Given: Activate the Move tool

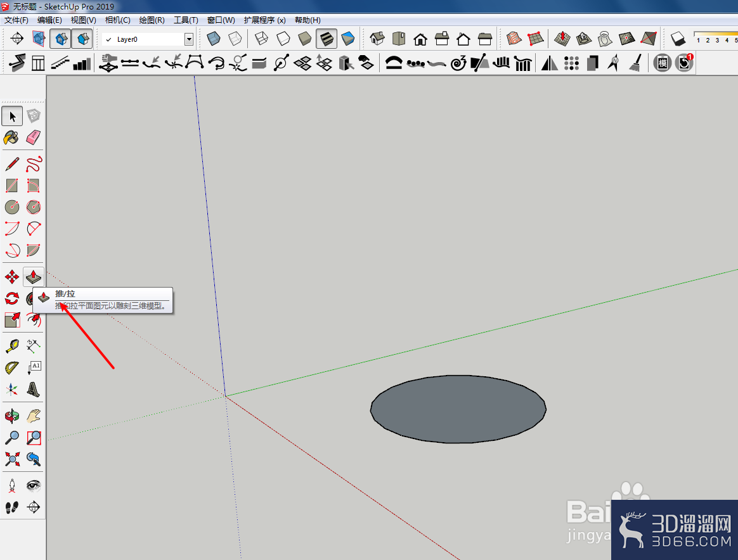Looking at the screenshot, I should (x=12, y=277).
